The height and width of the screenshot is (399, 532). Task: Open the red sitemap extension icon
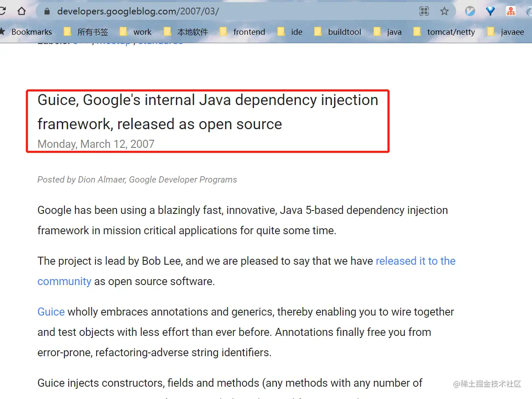pyautogui.click(x=511, y=11)
